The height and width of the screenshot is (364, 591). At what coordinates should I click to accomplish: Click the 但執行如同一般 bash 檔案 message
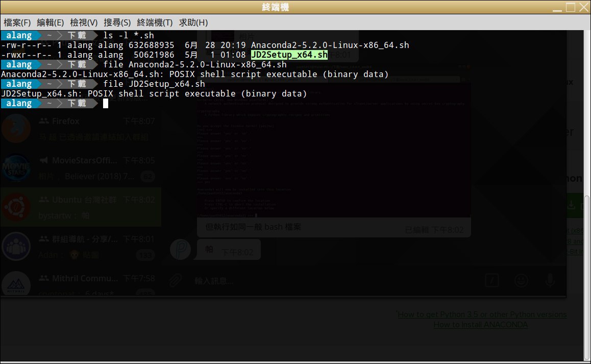(x=253, y=227)
